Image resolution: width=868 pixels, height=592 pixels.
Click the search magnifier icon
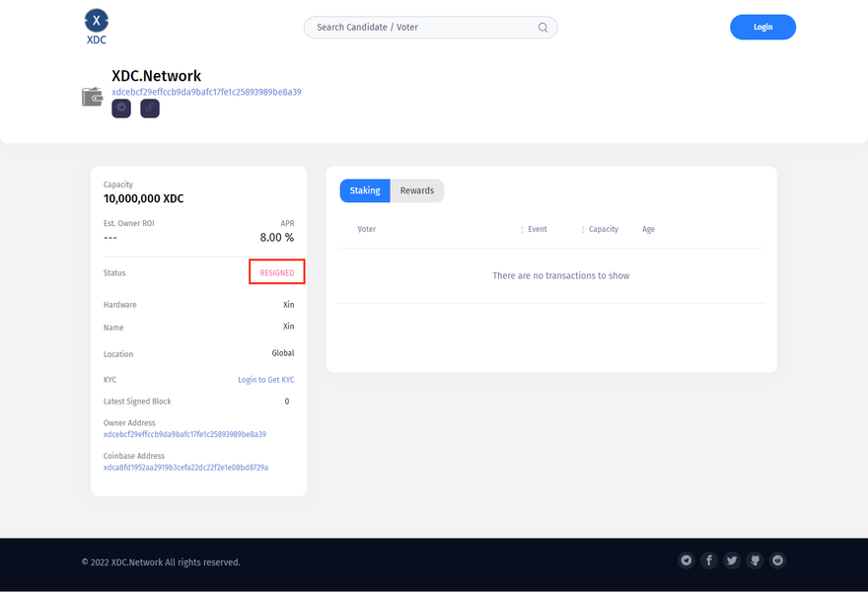click(542, 28)
